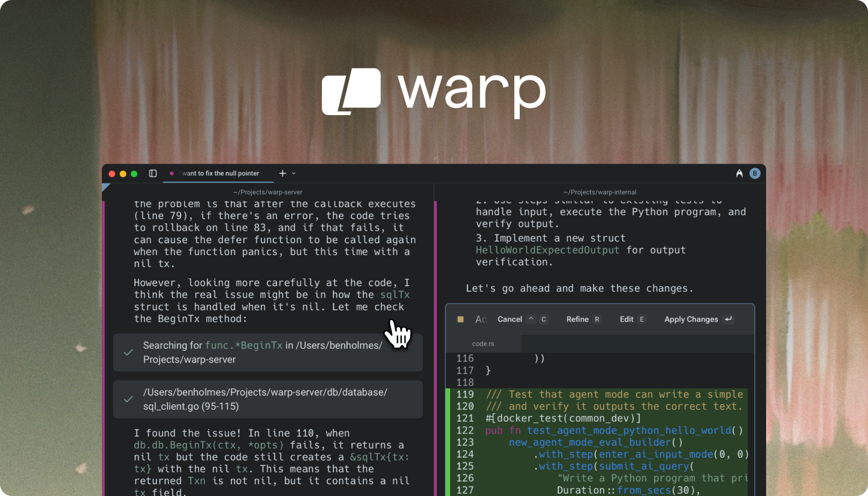Click the keyboard shortcut badge R beside Refine
The image size is (868, 496).
tap(597, 319)
